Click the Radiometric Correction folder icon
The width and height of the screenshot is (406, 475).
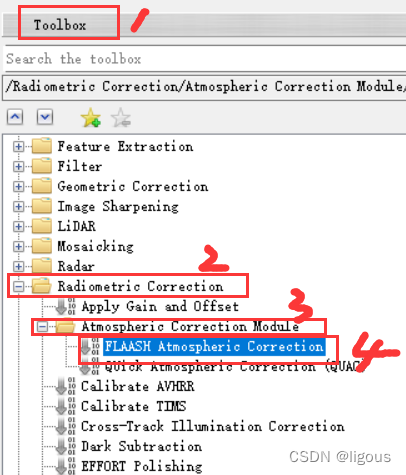click(x=42, y=286)
